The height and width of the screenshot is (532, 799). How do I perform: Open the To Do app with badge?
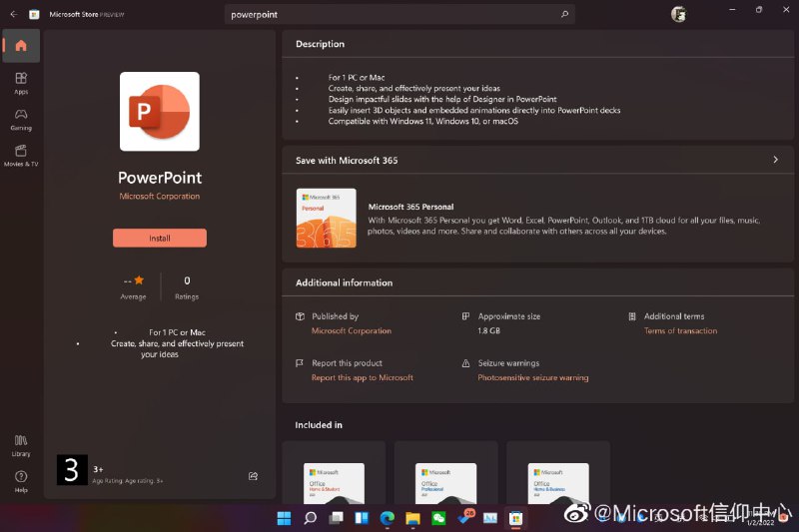click(465, 517)
